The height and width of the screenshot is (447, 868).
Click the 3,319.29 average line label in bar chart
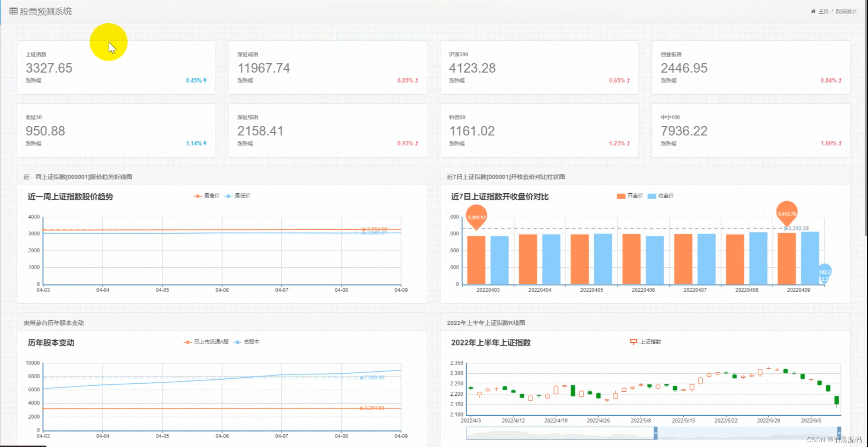pyautogui.click(x=798, y=229)
